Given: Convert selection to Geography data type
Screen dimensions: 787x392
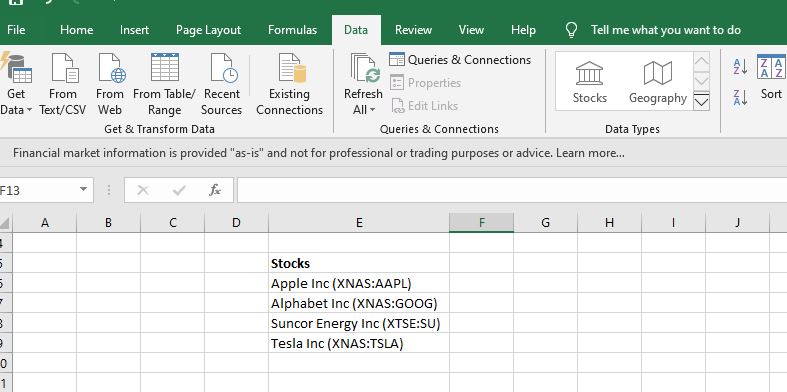Looking at the screenshot, I should [x=658, y=82].
